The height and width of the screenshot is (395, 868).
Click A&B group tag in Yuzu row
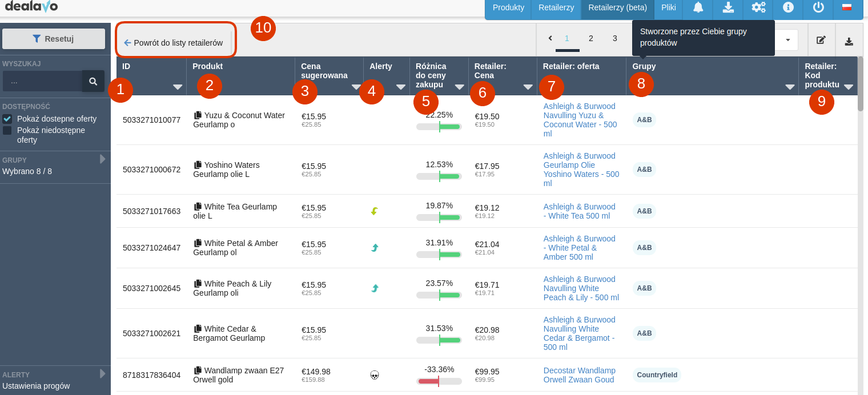644,120
